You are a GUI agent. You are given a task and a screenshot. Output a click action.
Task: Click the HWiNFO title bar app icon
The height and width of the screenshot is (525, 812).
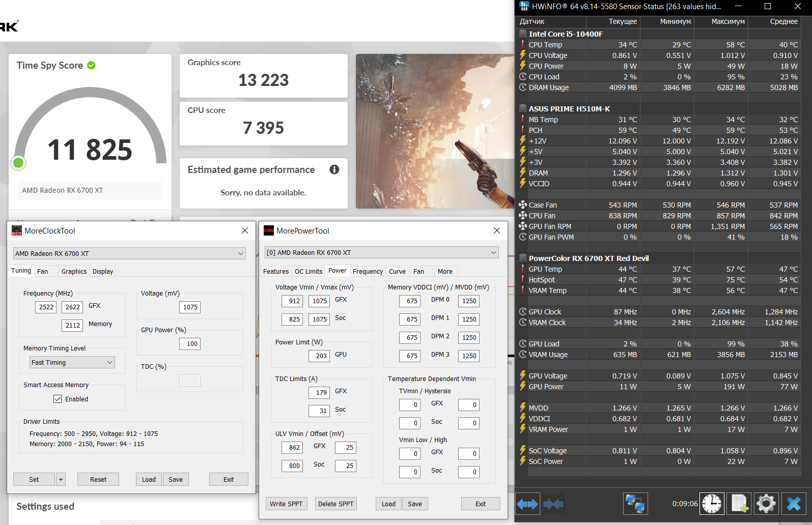point(524,6)
